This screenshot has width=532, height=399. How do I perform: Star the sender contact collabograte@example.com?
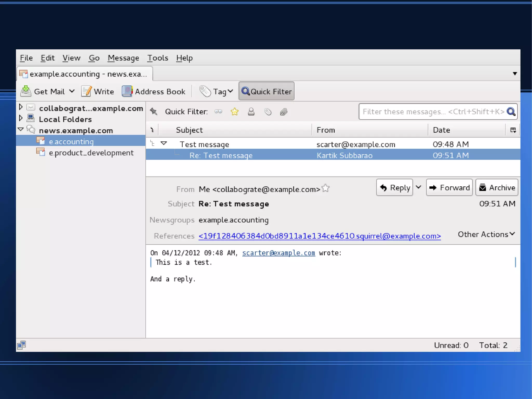click(x=325, y=188)
